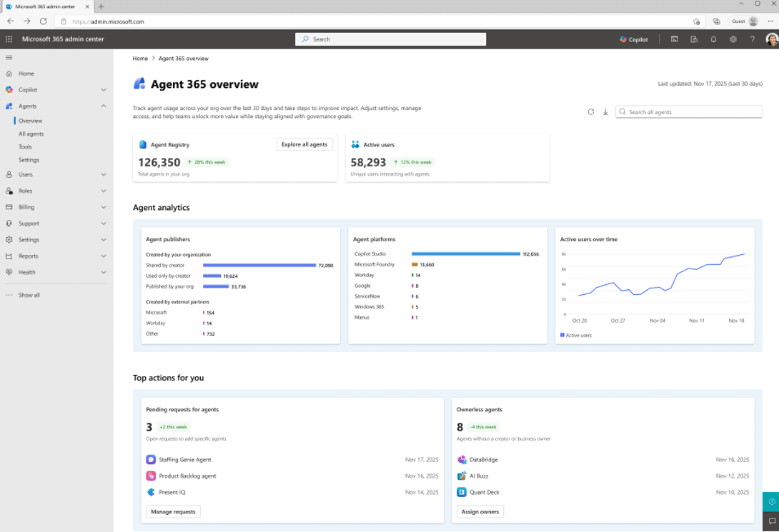Image resolution: width=779 pixels, height=532 pixels.
Task: Switch to the All agents page
Action: (31, 134)
